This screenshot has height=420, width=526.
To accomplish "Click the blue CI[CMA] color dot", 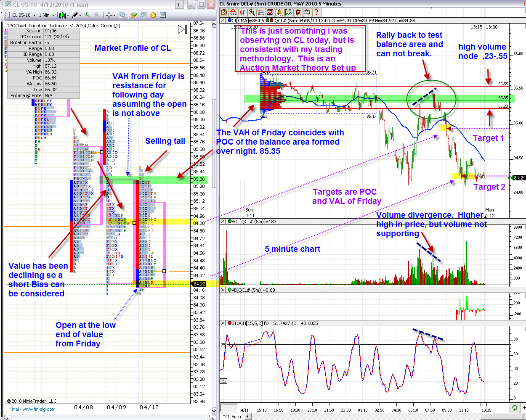I will click(x=230, y=20).
